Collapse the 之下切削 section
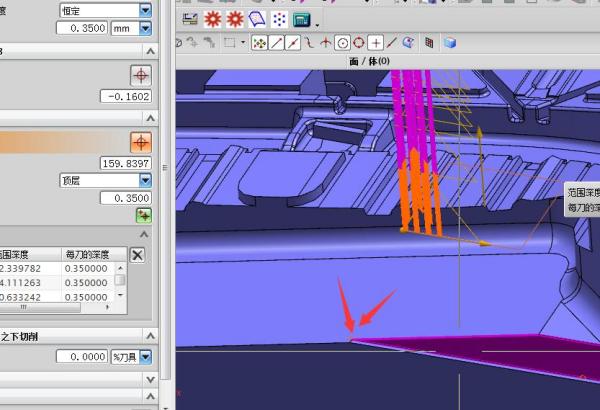The width and height of the screenshot is (600, 410). (150, 338)
